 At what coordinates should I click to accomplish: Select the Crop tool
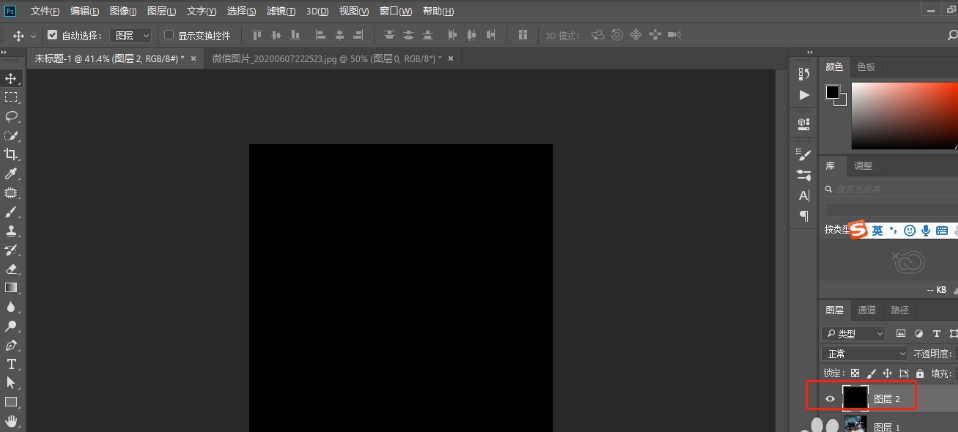[x=11, y=154]
